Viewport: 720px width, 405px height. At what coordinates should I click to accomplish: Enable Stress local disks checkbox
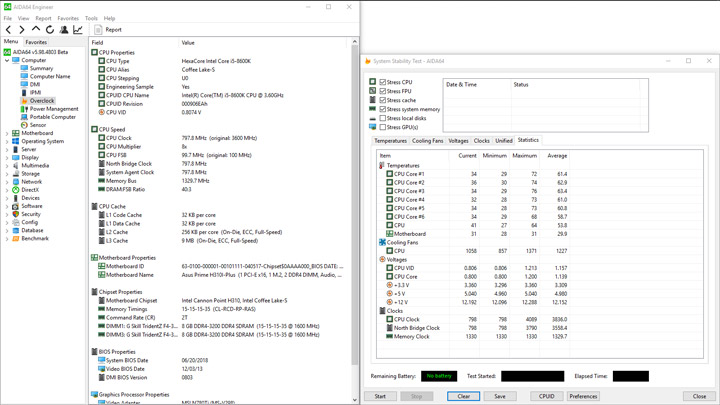382,118
